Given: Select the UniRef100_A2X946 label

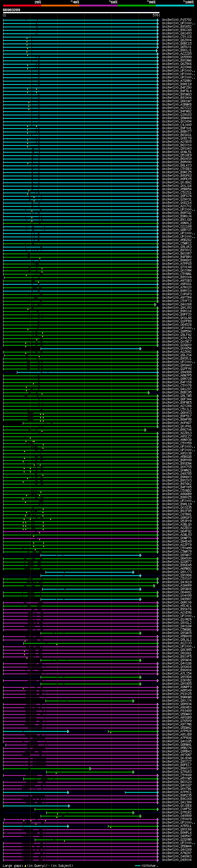Looking at the screenshot, I should (177, 67).
